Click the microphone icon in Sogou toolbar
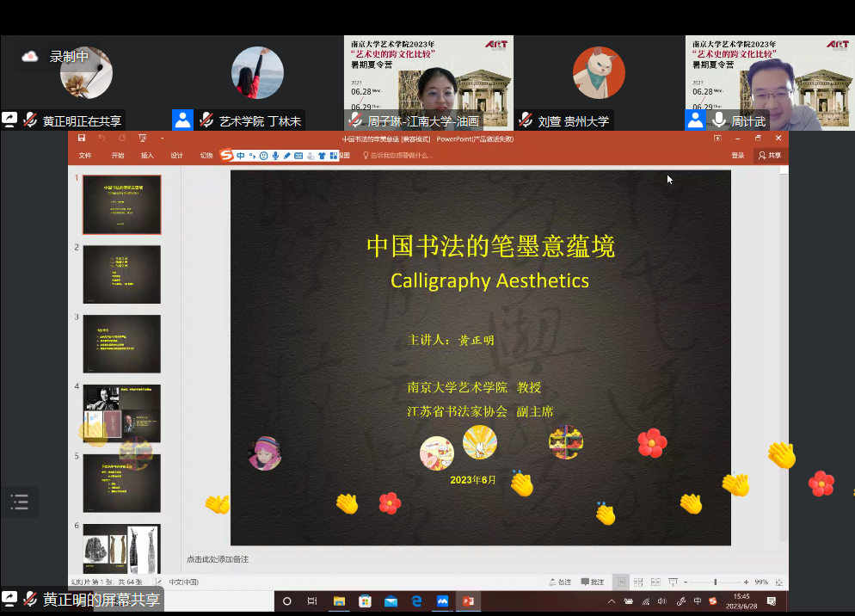 [275, 156]
